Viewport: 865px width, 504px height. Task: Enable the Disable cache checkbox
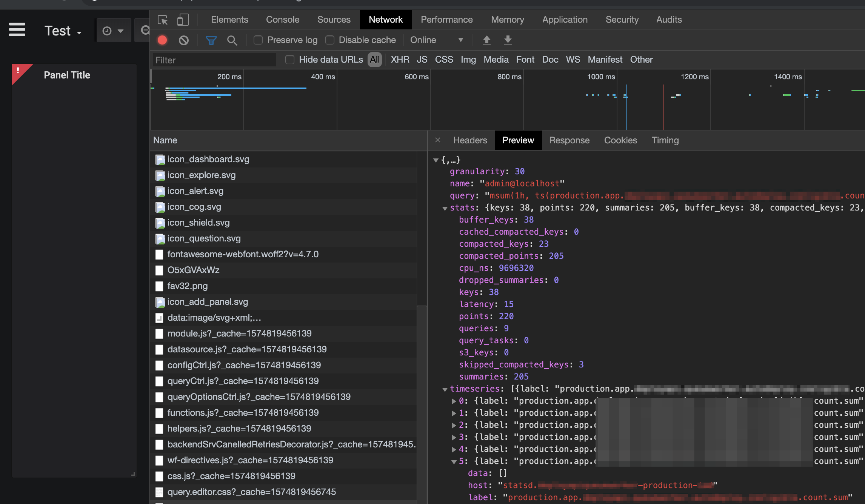click(330, 40)
